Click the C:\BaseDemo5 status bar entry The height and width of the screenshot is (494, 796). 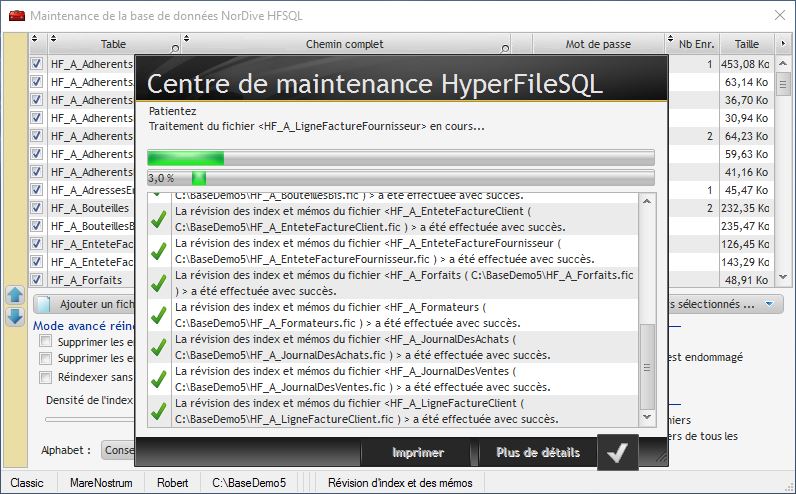point(249,483)
